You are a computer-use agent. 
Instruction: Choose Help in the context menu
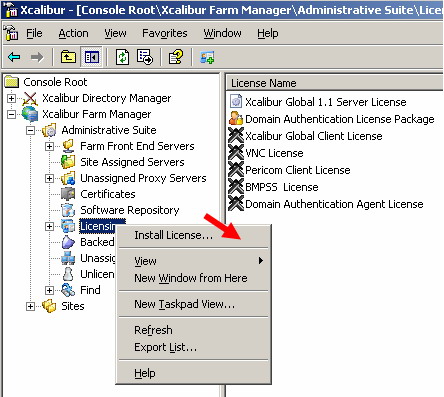pyautogui.click(x=193, y=373)
